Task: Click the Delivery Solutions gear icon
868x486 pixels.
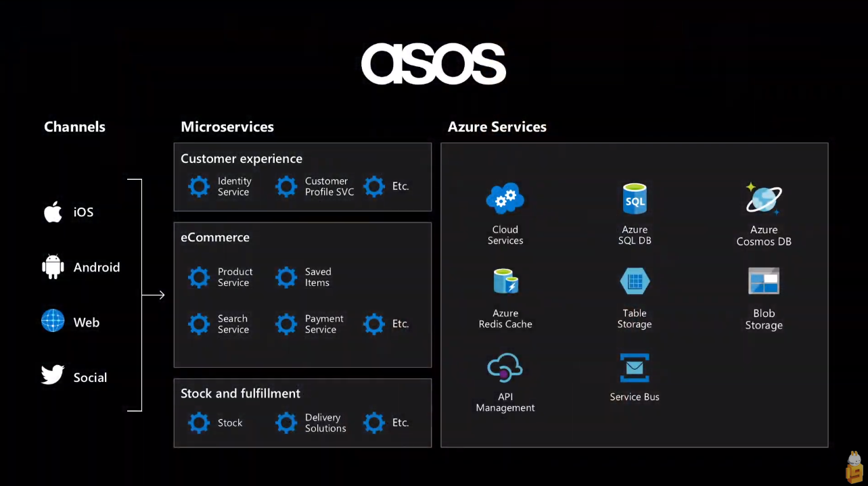Action: (x=286, y=423)
